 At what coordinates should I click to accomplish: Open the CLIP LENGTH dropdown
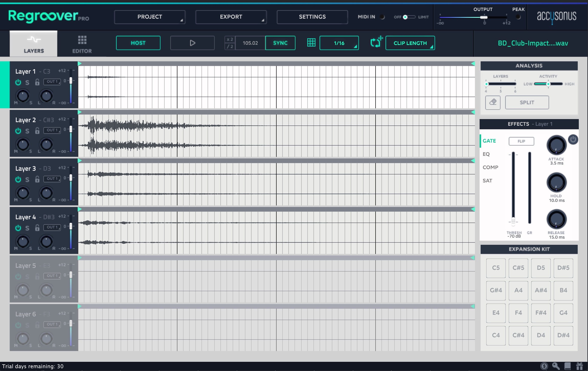pos(410,43)
